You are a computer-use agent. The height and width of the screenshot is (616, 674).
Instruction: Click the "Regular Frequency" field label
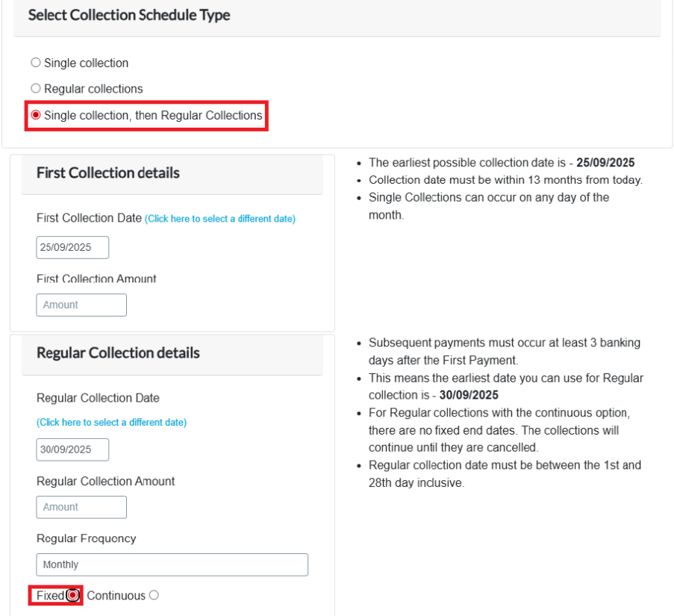[86, 538]
